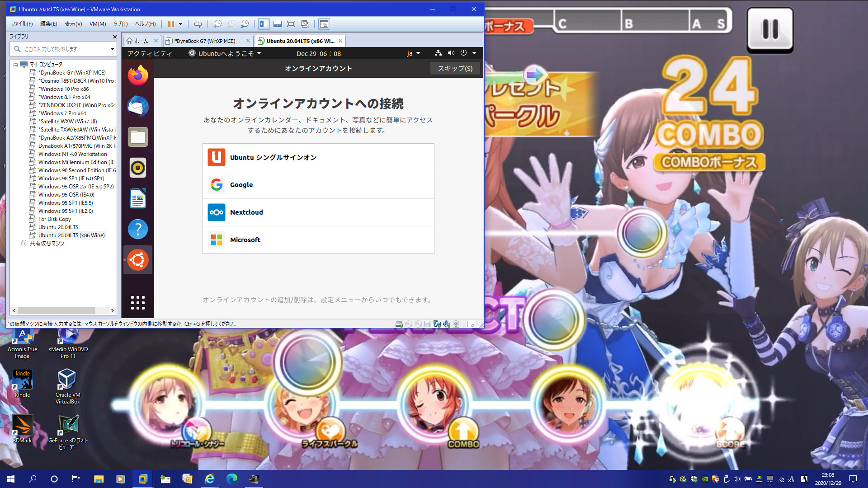Click the Send Ctrl+Alt+Del toolbar icon

198,24
